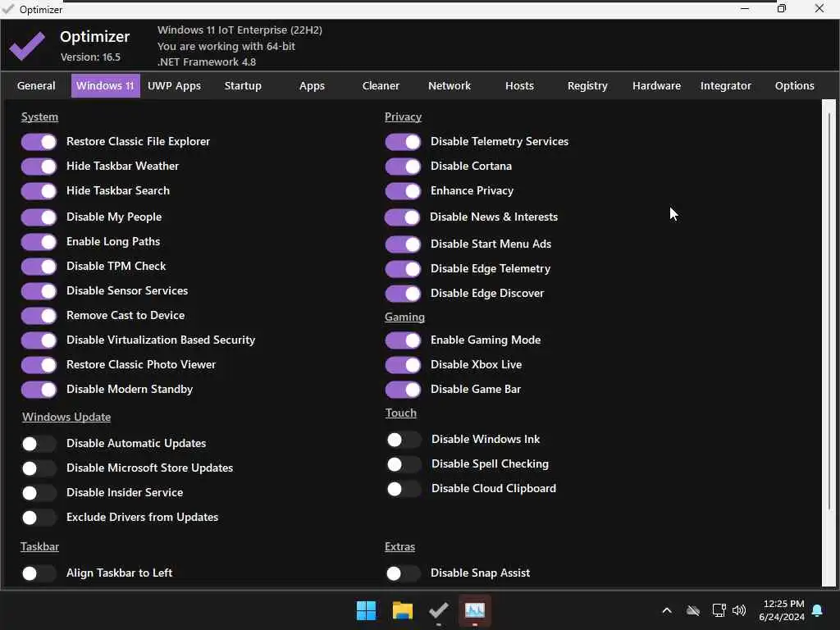The height and width of the screenshot is (630, 840).
Task: Open the UWP Apps tab
Action: pos(174,85)
